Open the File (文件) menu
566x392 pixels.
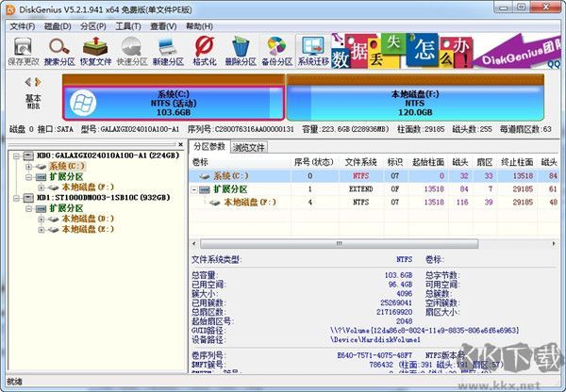point(22,26)
